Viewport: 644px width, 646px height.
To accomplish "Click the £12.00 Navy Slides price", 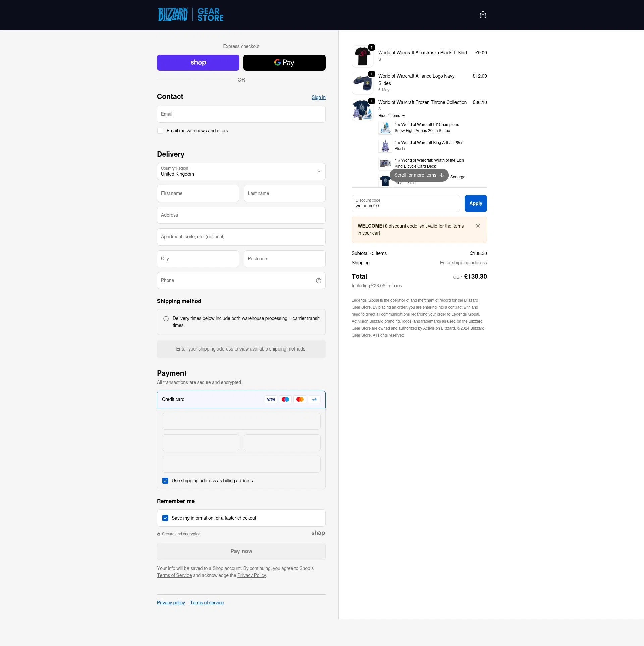I will [x=480, y=76].
